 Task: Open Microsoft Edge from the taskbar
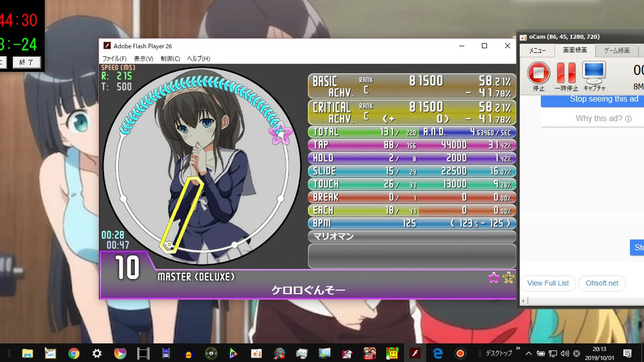click(438, 353)
